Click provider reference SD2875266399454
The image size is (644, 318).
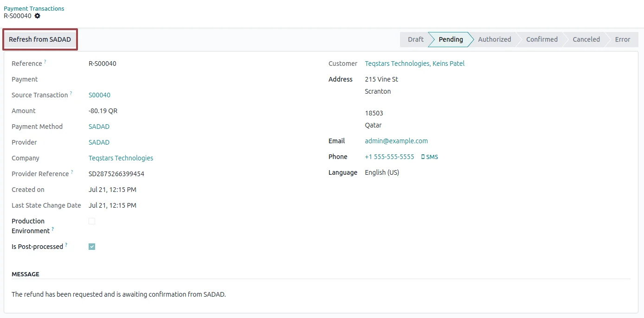pyautogui.click(x=116, y=174)
